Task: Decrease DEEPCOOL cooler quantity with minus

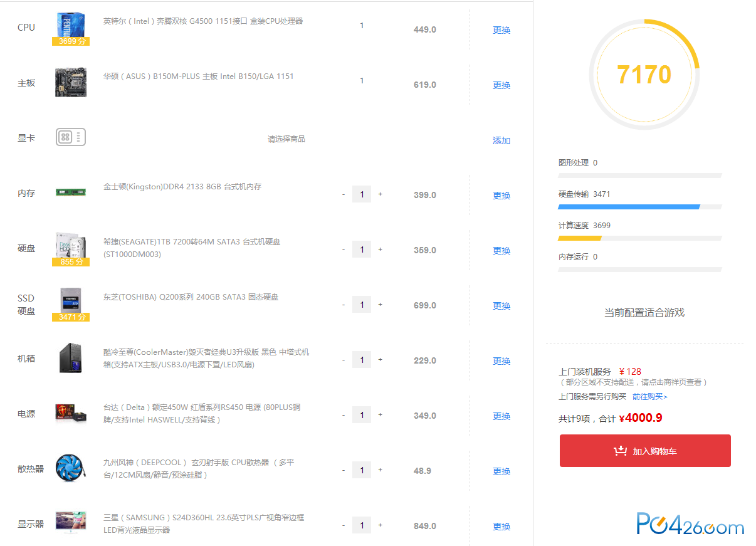Action: (x=344, y=470)
